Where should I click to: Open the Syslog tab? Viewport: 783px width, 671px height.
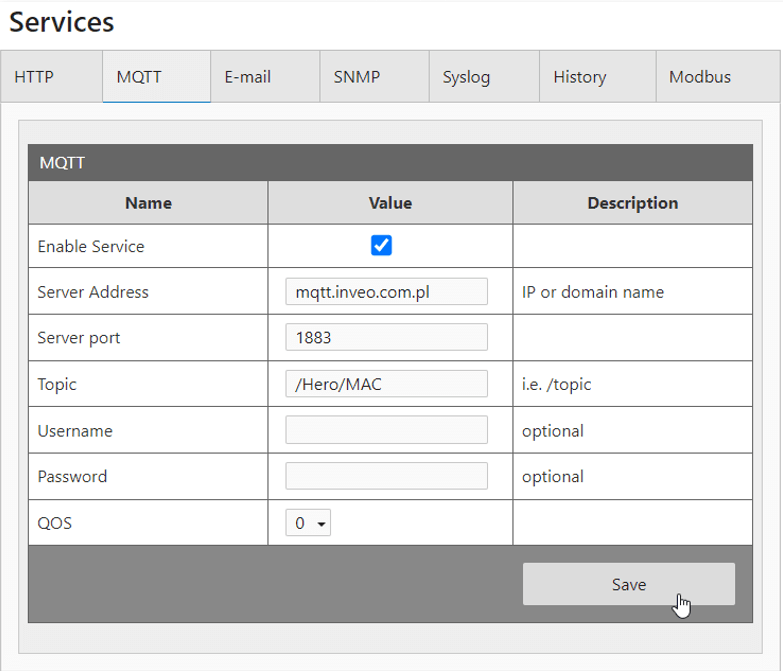click(466, 77)
